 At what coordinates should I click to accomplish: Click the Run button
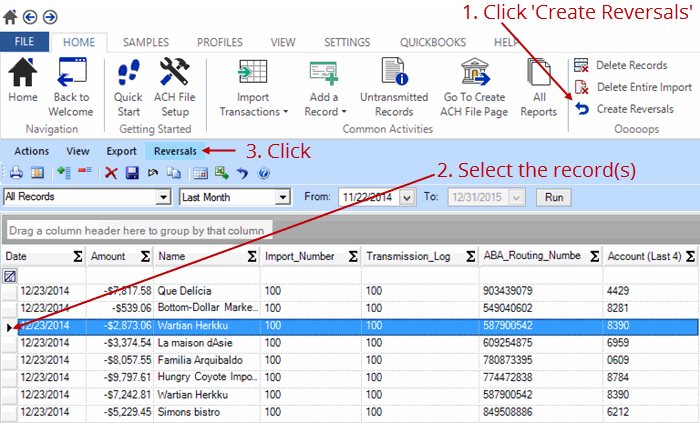[x=553, y=197]
